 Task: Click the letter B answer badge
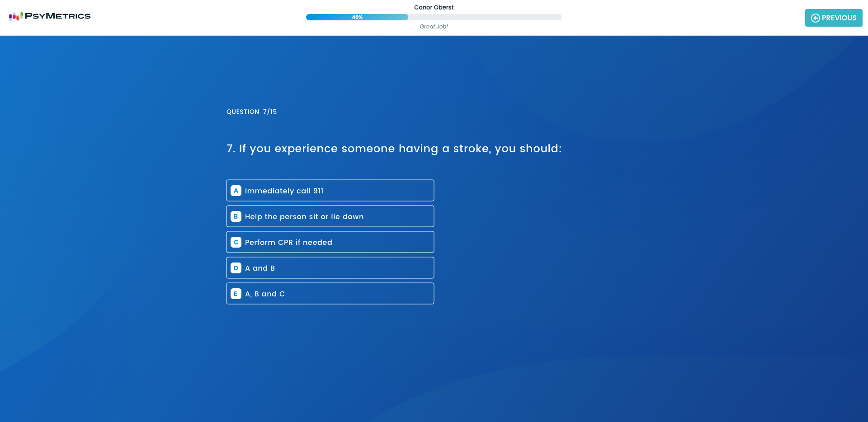coord(236,216)
